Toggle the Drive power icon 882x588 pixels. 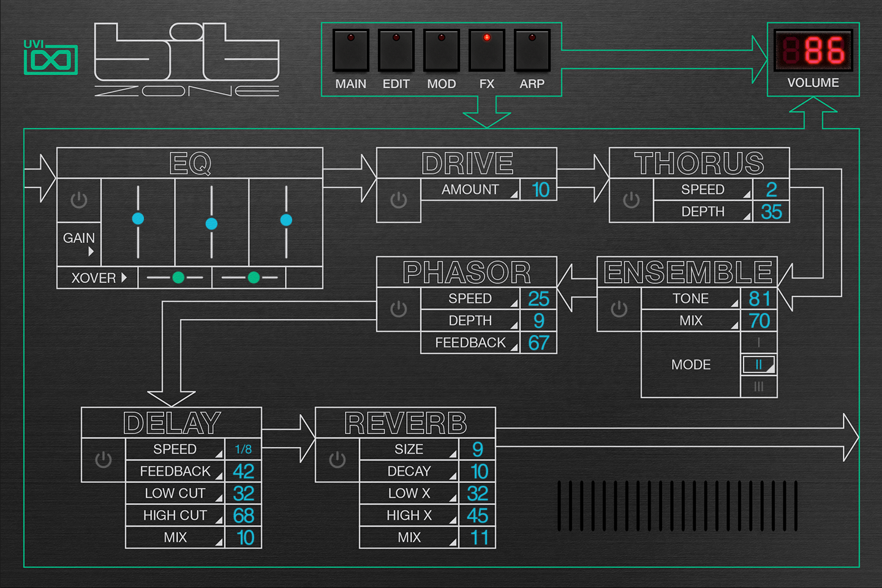(399, 200)
